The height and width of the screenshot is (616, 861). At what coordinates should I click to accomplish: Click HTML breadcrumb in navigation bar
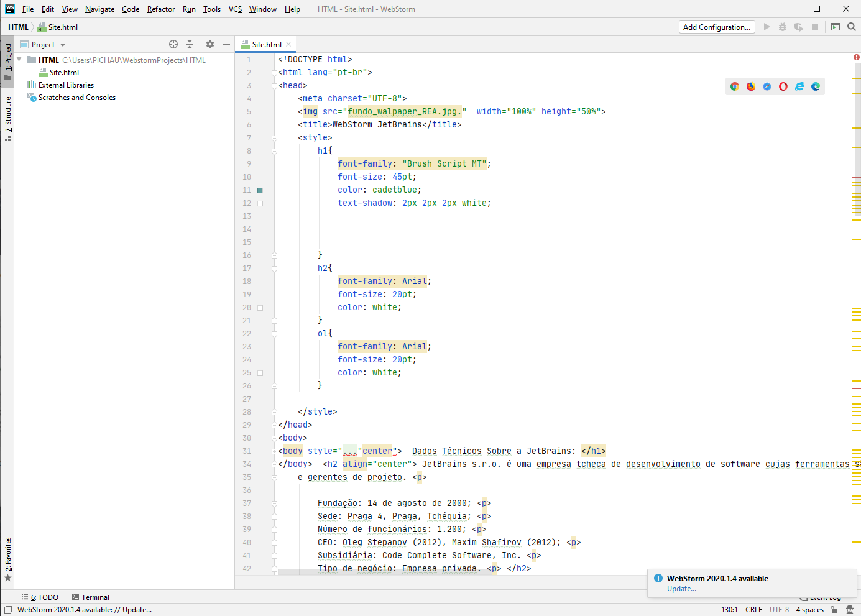click(18, 27)
